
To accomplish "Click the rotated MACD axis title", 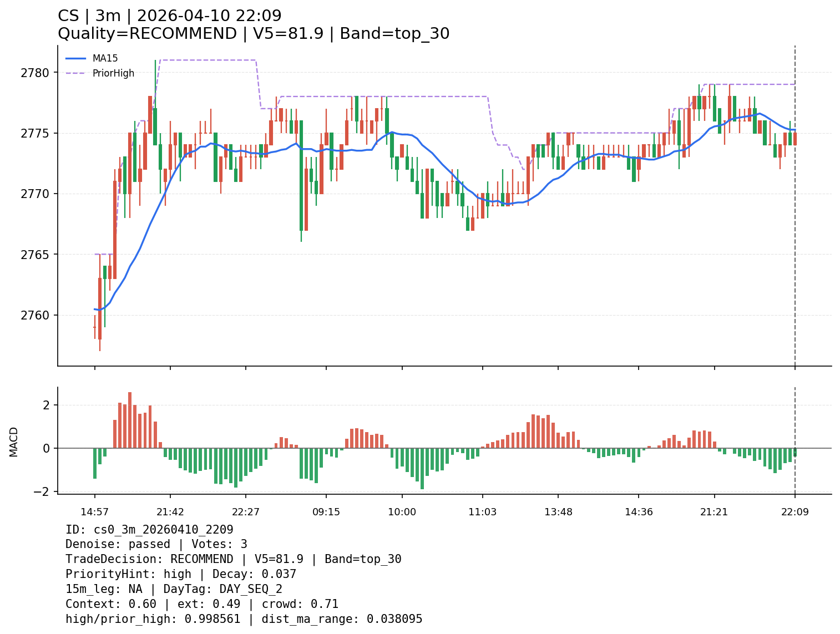I will click(x=14, y=442).
